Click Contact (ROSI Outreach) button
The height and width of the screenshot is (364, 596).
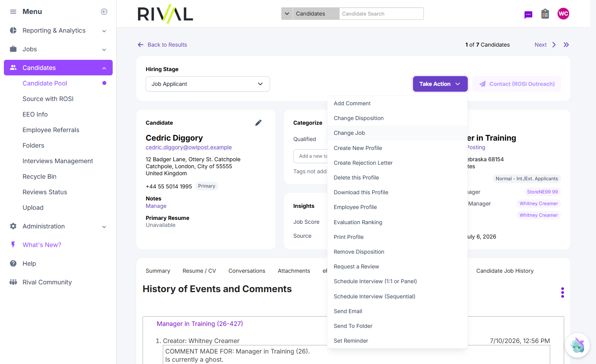[x=517, y=84]
